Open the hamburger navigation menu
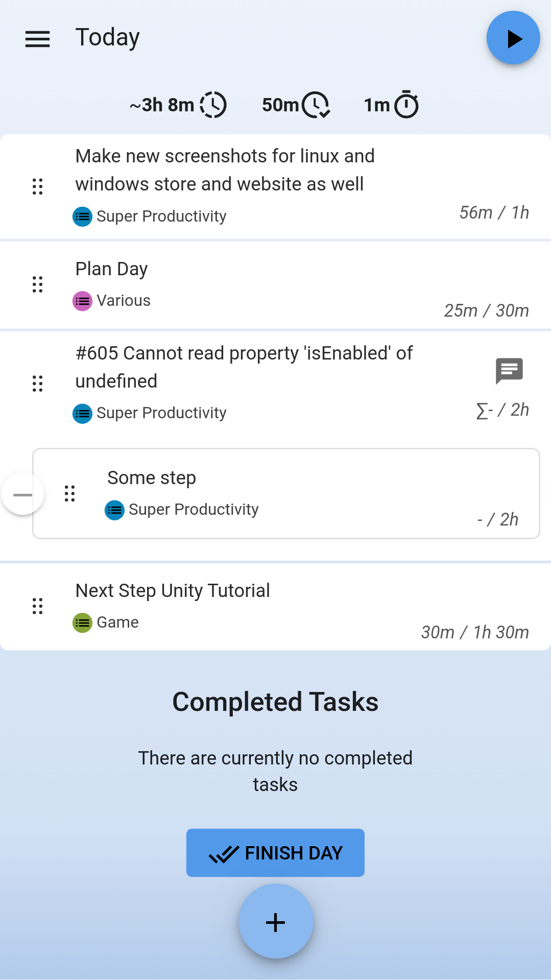 pyautogui.click(x=37, y=39)
